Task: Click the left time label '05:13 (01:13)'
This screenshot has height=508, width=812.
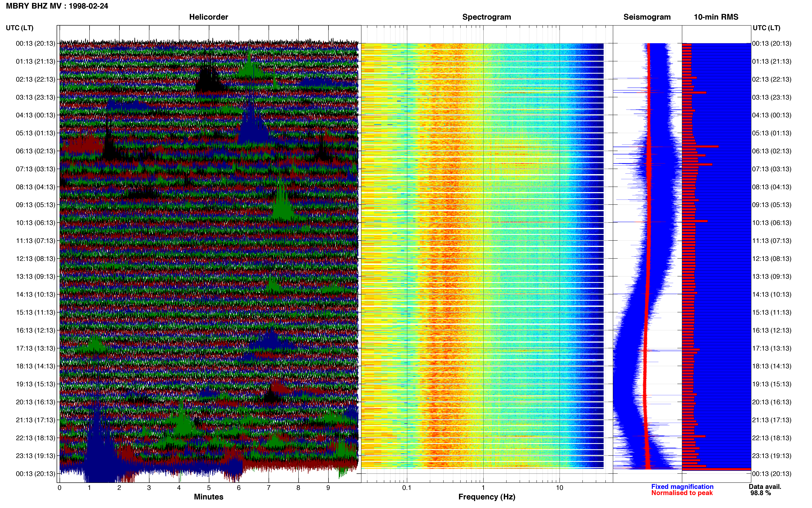Action: tap(36, 133)
